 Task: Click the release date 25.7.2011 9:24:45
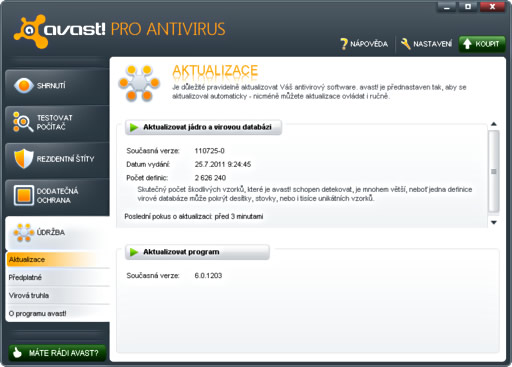[223, 164]
